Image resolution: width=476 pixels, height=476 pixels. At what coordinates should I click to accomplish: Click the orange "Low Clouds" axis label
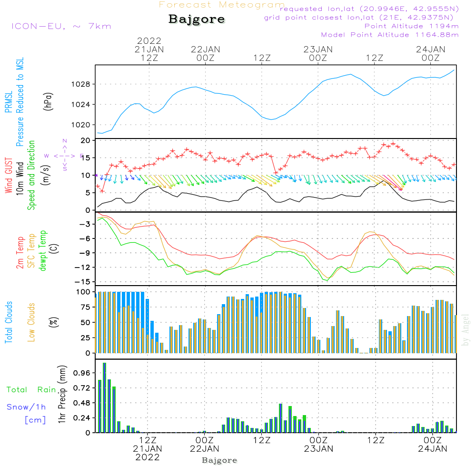pyautogui.click(x=31, y=322)
